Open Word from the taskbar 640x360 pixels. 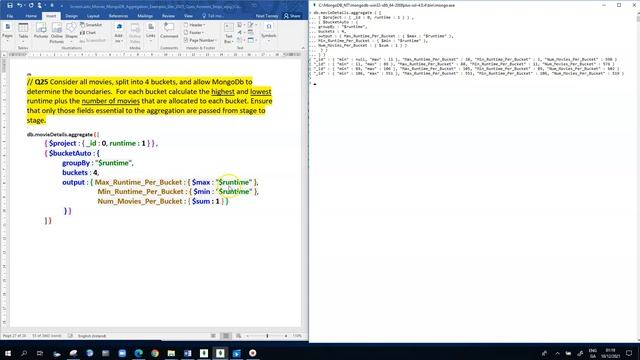tap(187, 353)
